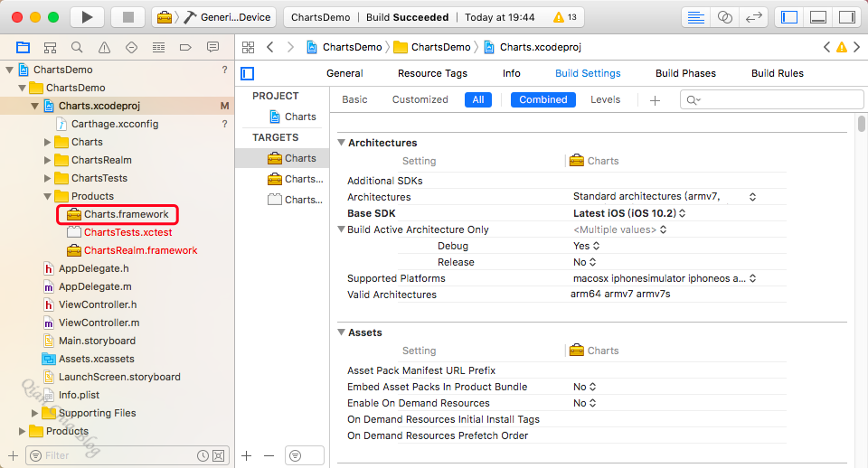Hide the project and targets list
The width and height of the screenshot is (868, 468).
coord(248,73)
